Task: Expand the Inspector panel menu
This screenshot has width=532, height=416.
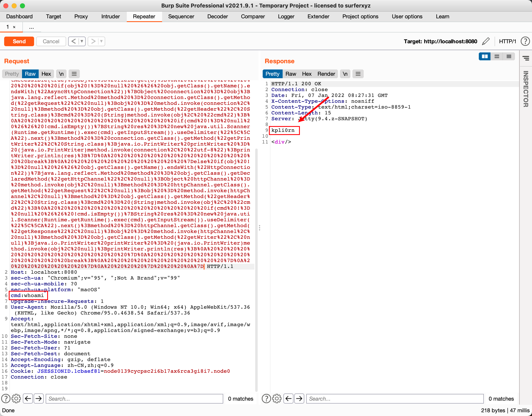Action: pos(526,58)
